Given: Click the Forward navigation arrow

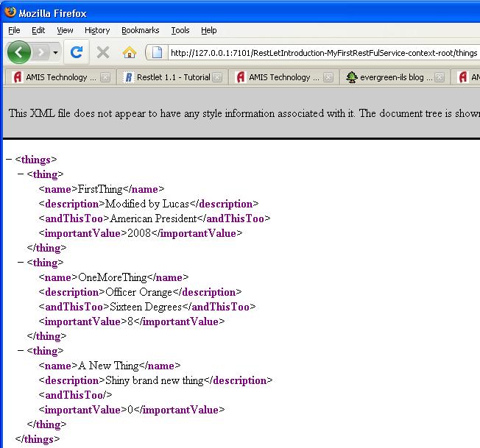Looking at the screenshot, I should 41,52.
